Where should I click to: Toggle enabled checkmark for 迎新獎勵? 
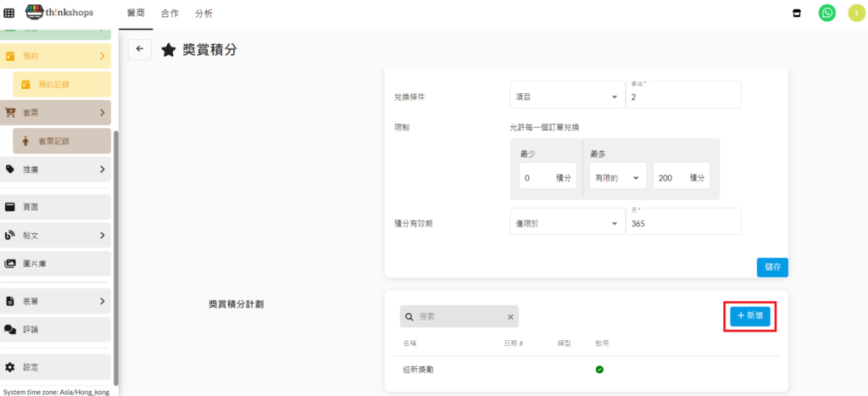[x=599, y=370]
